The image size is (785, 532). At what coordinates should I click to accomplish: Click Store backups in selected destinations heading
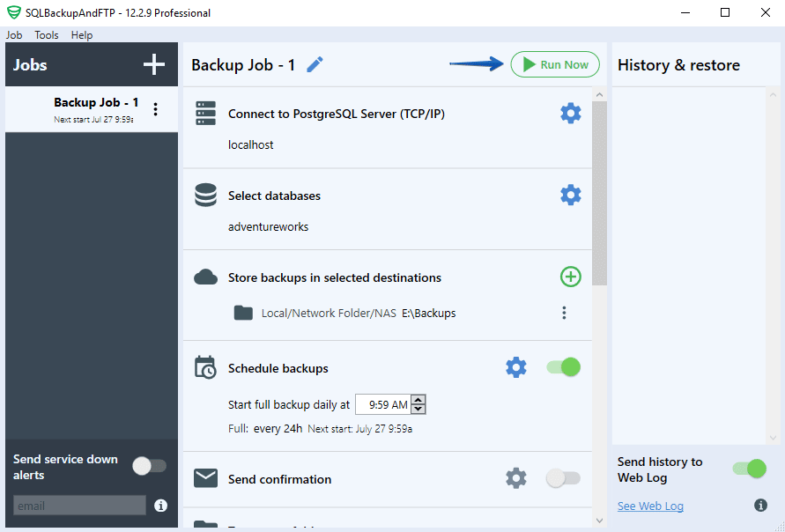tap(335, 277)
